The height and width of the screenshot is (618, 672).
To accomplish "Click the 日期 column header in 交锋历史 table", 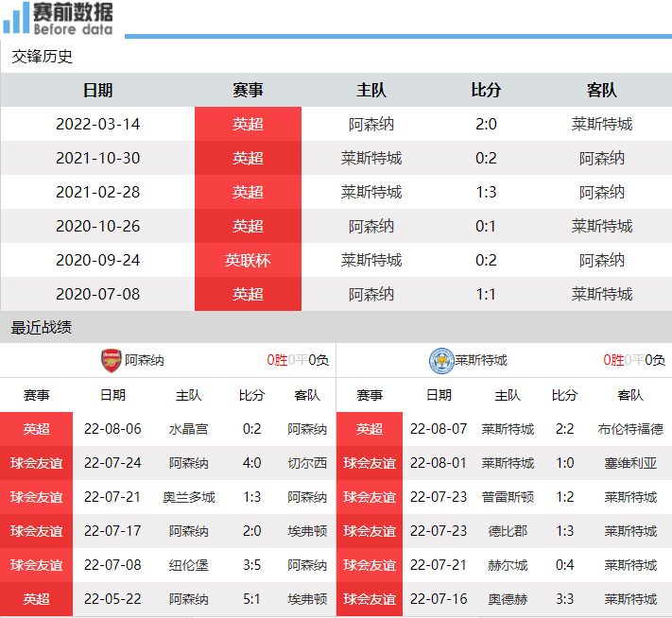I will pos(97,90).
